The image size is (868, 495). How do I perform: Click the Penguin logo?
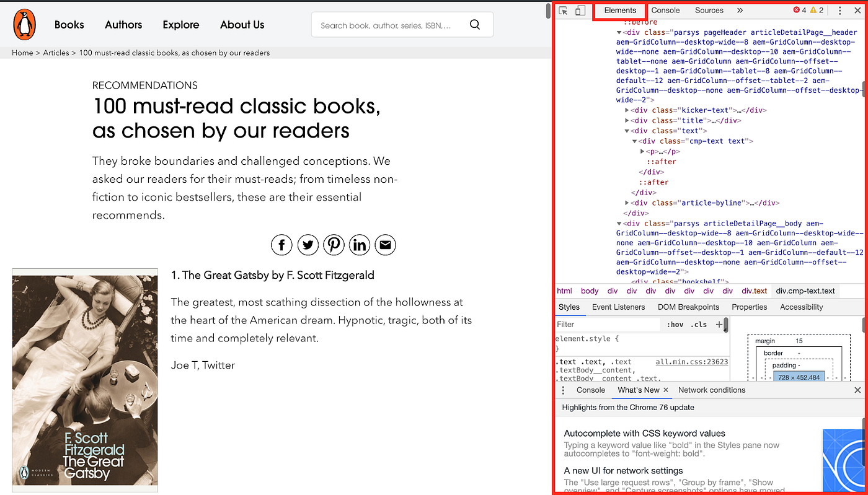pos(24,25)
